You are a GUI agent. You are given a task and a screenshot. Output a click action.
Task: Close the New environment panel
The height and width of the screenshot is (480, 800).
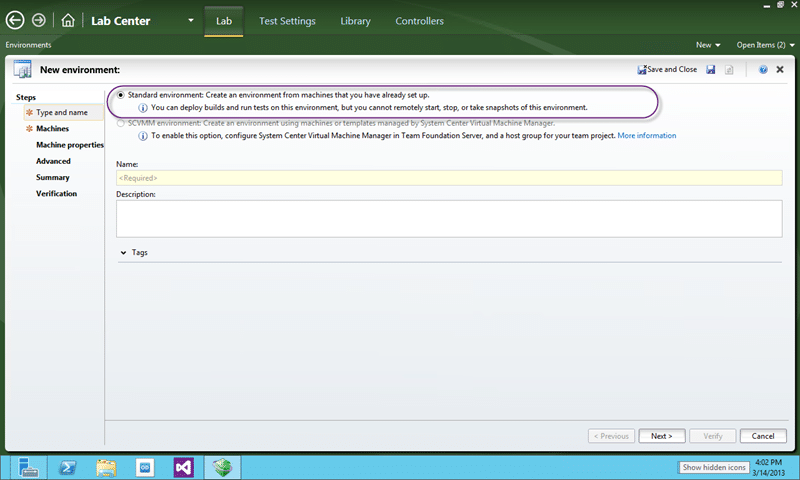[780, 69]
